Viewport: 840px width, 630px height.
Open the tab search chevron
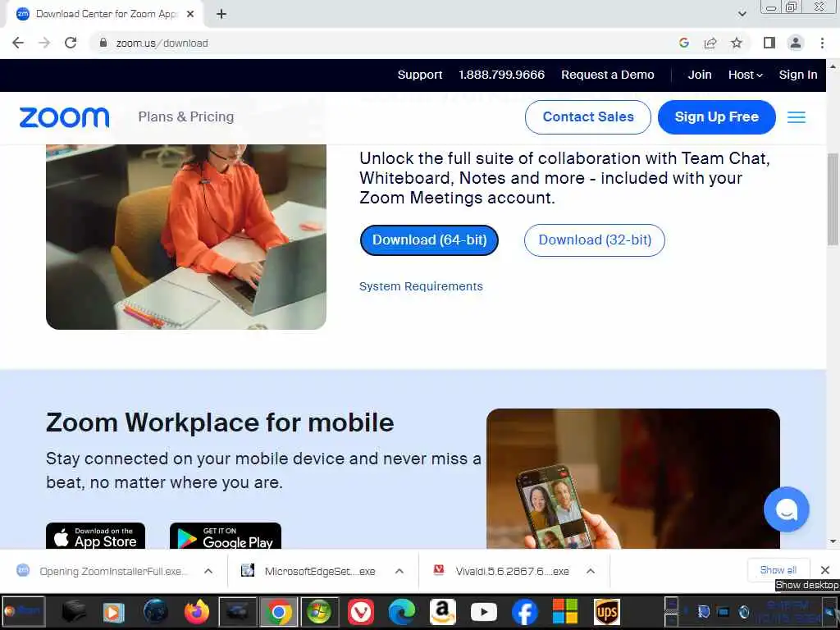742,14
